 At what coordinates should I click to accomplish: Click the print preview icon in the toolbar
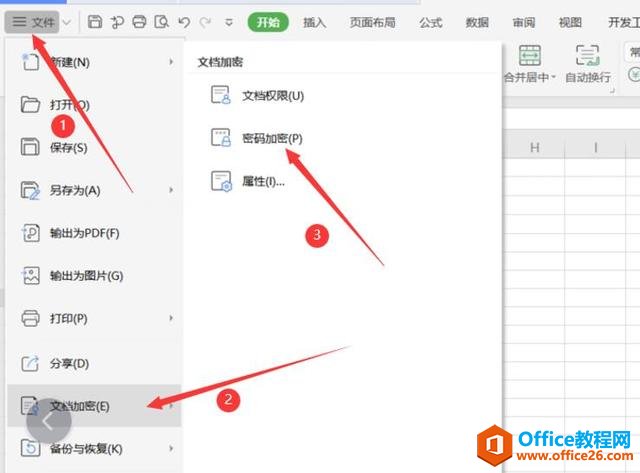[x=161, y=22]
